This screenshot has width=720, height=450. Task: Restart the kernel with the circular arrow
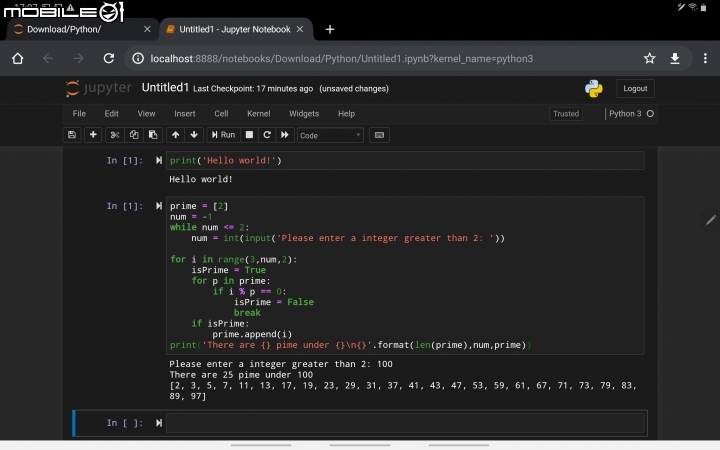coord(267,135)
